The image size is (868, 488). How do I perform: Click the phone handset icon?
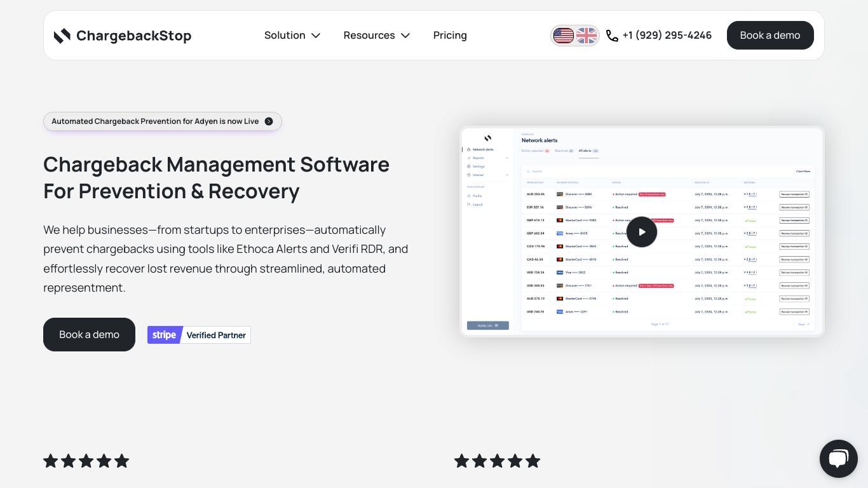(612, 36)
